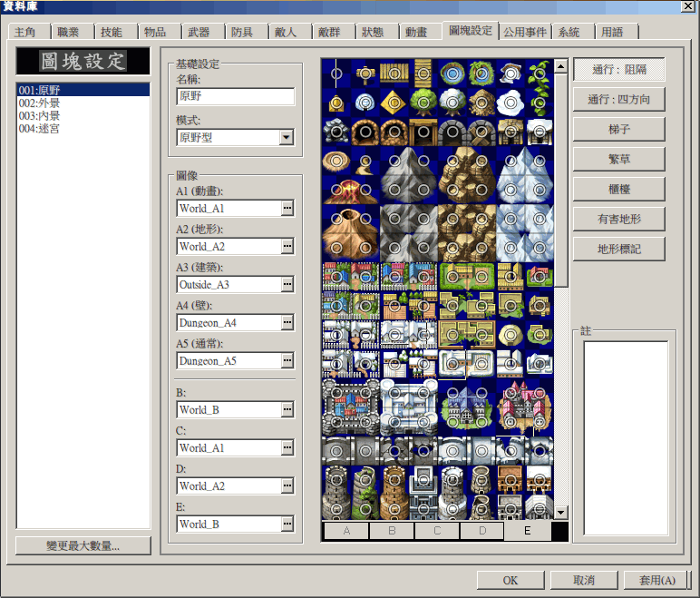Image resolution: width=700 pixels, height=598 pixels.
Task: Open the E tileset file browse button
Action: click(x=287, y=524)
